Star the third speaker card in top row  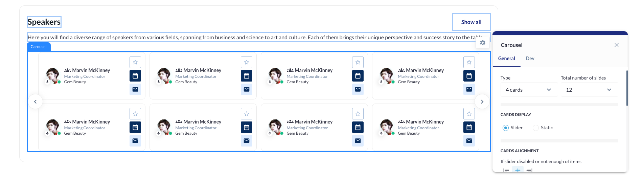358,62
